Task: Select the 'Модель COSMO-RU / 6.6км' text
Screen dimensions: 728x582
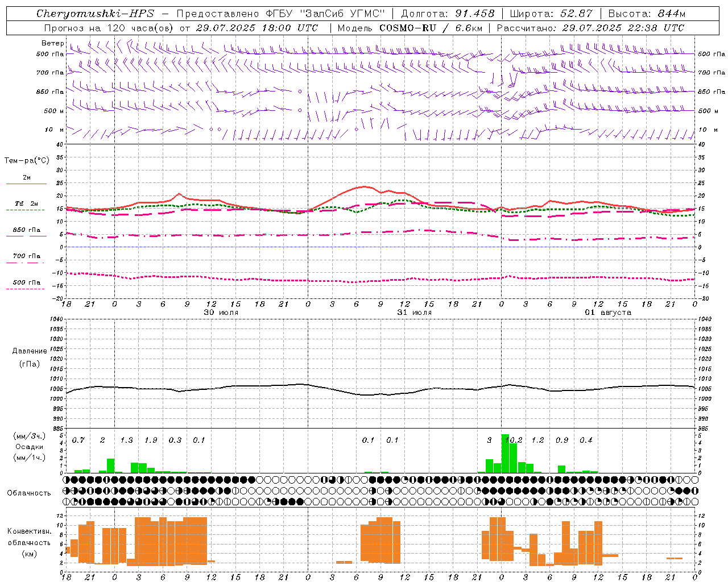Action: click(410, 28)
